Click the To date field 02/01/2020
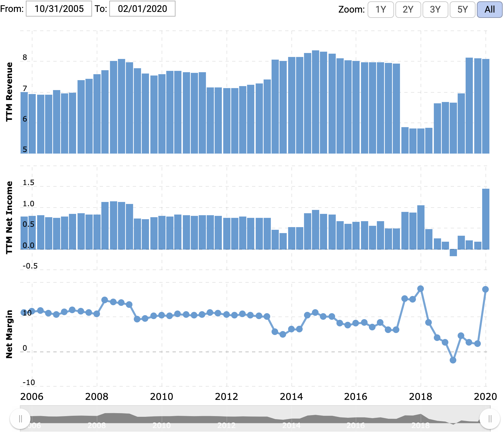 [142, 9]
